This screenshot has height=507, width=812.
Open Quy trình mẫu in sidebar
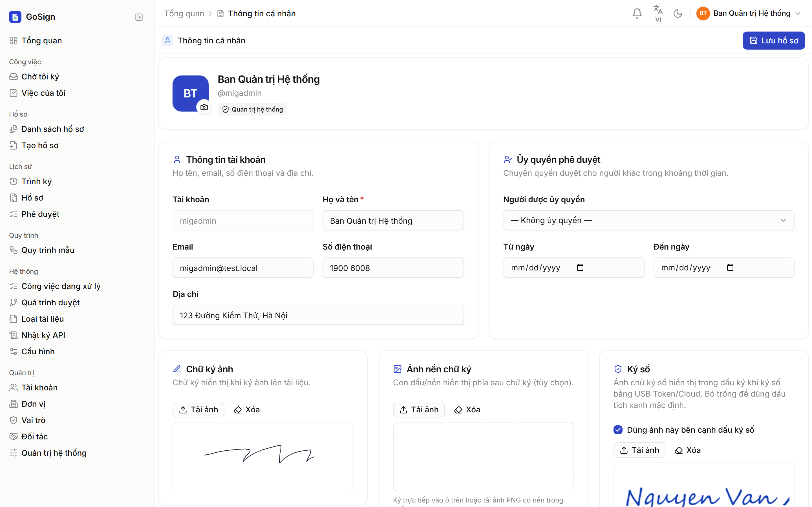(48, 250)
